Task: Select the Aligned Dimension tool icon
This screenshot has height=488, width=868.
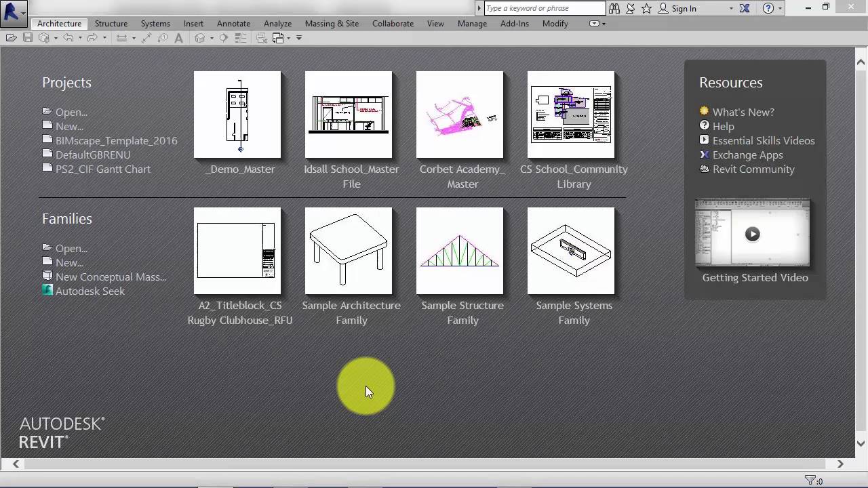Action: pos(146,38)
